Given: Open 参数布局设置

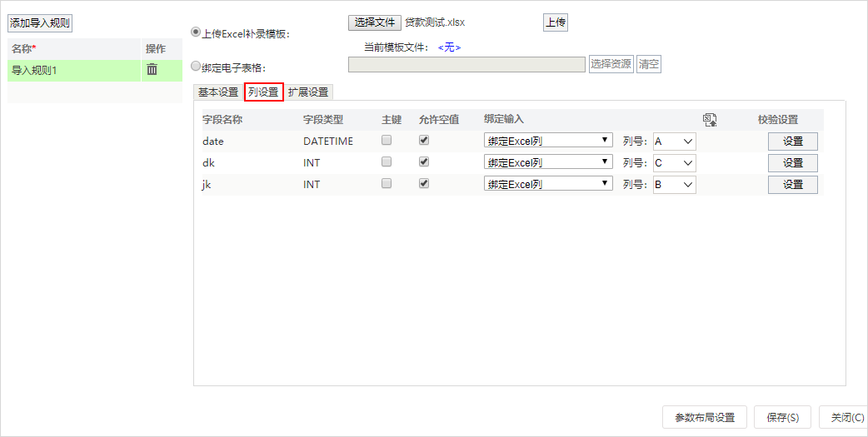Looking at the screenshot, I should coord(705,417).
